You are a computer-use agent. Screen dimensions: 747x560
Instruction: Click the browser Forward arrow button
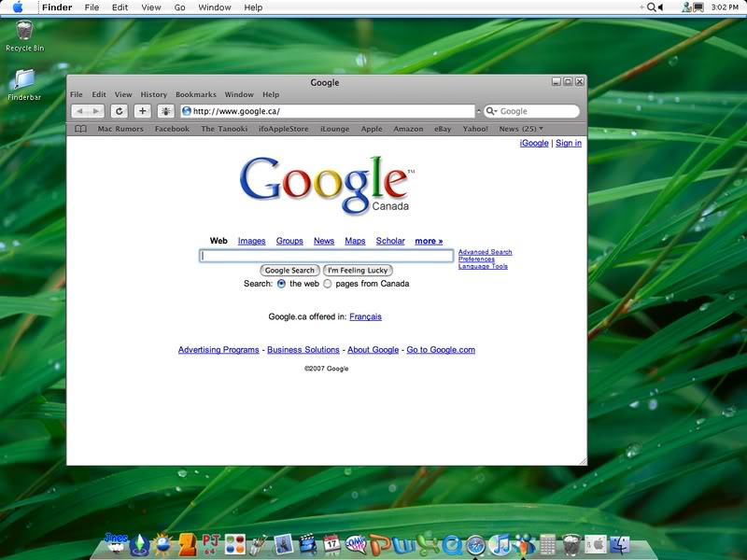point(96,111)
